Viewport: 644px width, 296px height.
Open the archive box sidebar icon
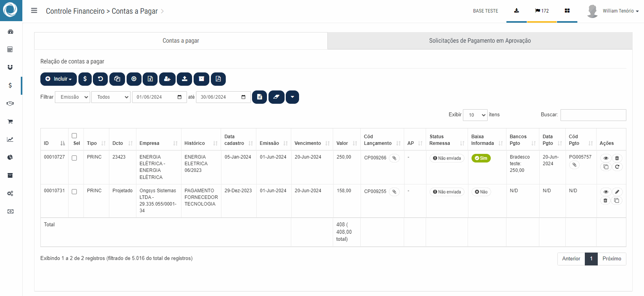(10, 175)
